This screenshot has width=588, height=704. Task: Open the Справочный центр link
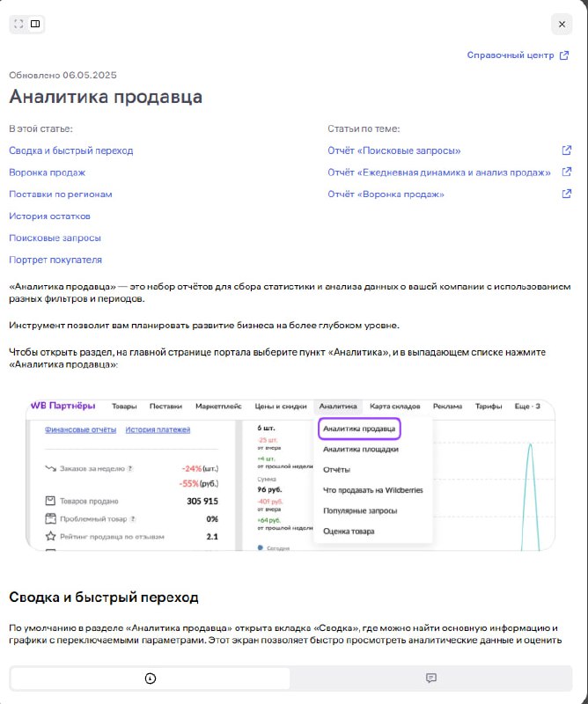click(x=511, y=55)
